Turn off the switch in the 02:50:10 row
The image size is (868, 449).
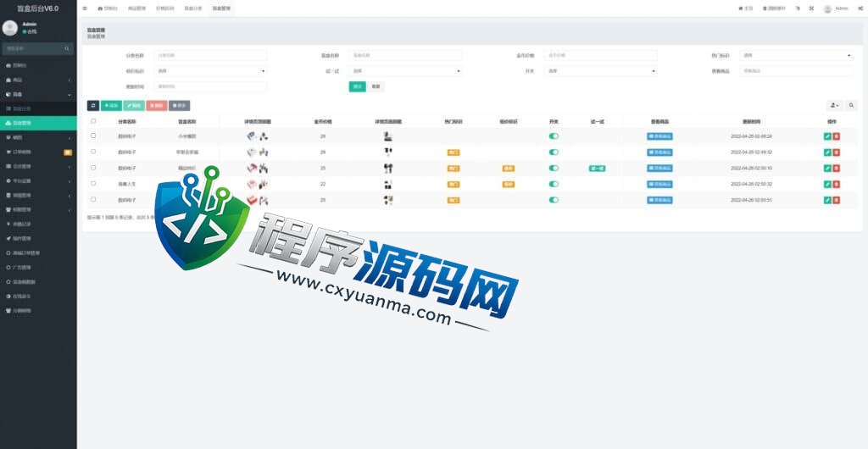554,168
